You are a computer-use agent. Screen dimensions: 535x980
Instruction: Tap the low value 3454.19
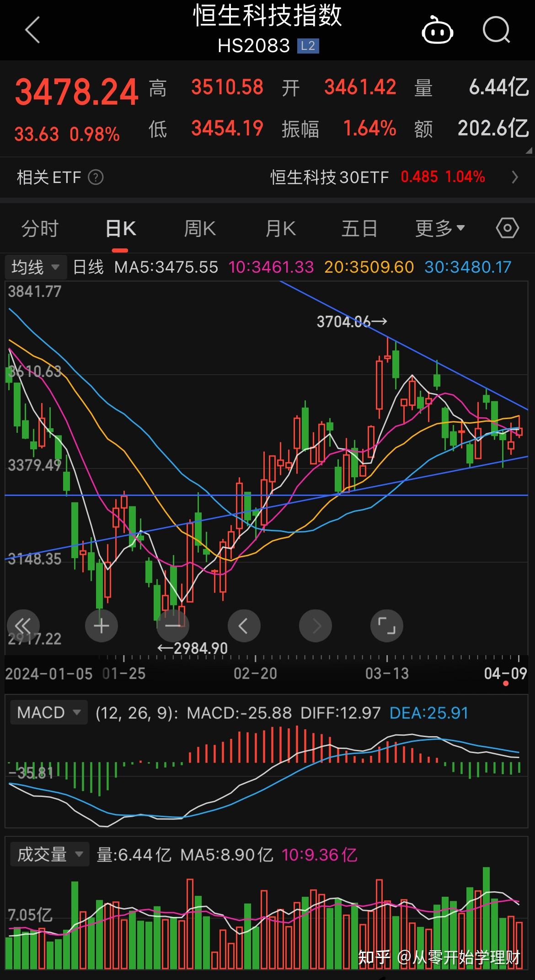click(227, 128)
